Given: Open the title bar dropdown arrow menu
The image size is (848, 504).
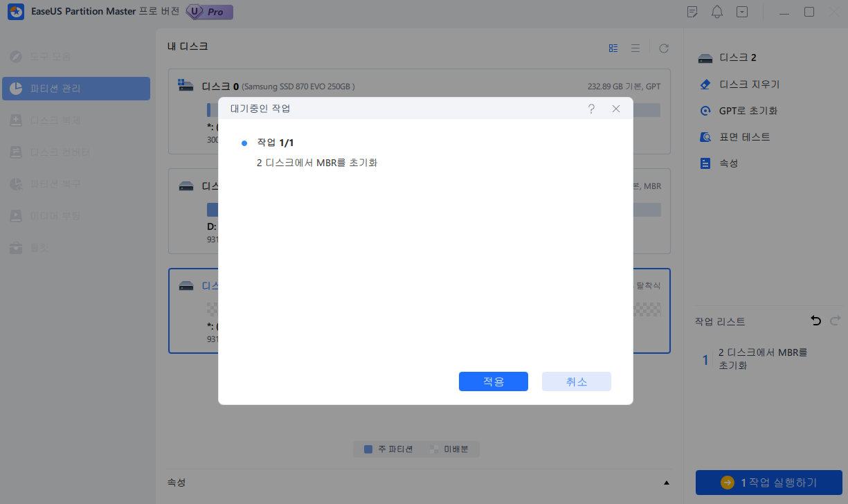Looking at the screenshot, I should 742,12.
